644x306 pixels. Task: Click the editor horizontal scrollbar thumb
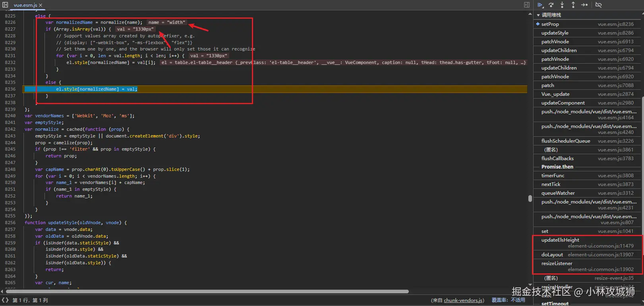(x=207, y=291)
